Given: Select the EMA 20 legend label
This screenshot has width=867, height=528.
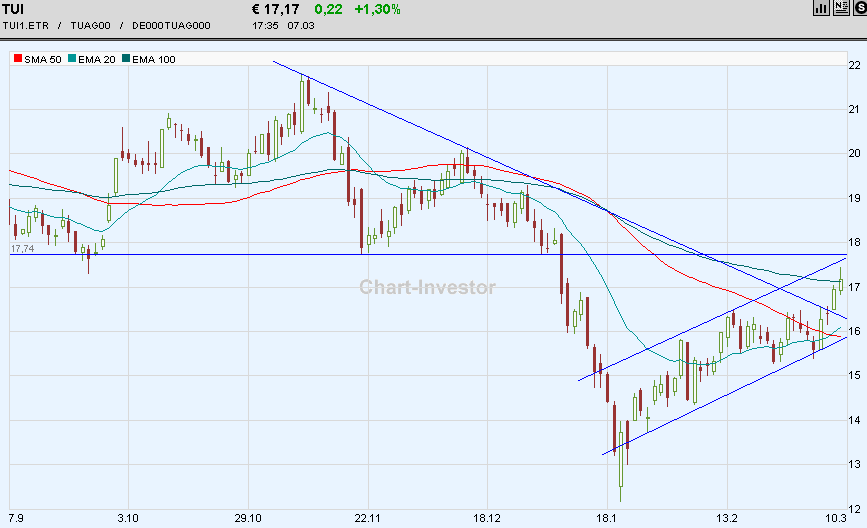Looking at the screenshot, I should click(97, 60).
